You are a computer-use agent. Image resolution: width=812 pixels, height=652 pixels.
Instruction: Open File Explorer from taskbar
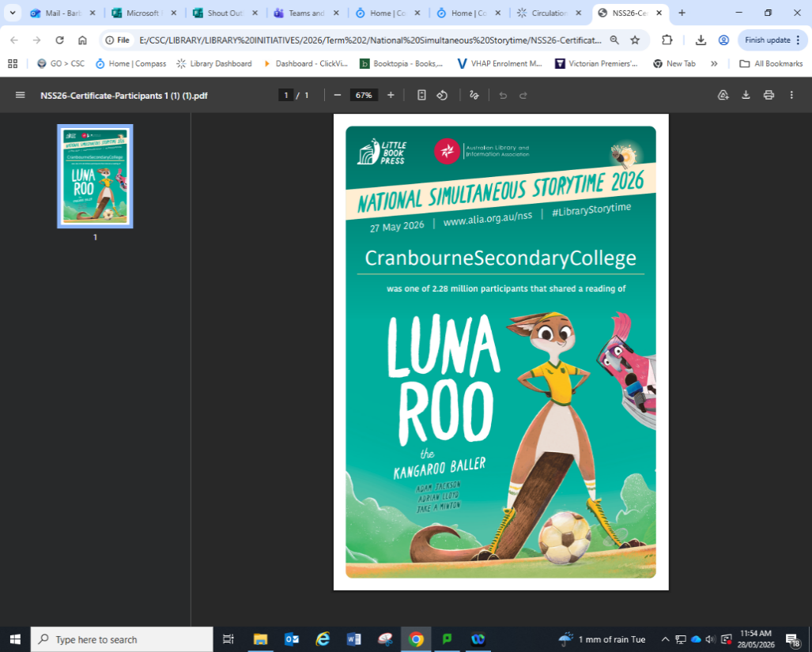tap(260, 639)
